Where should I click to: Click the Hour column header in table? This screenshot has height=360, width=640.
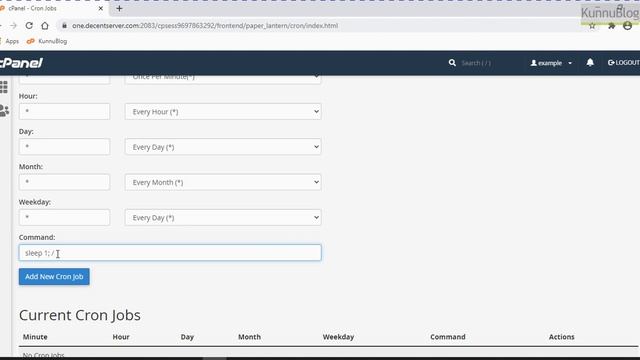coord(121,337)
